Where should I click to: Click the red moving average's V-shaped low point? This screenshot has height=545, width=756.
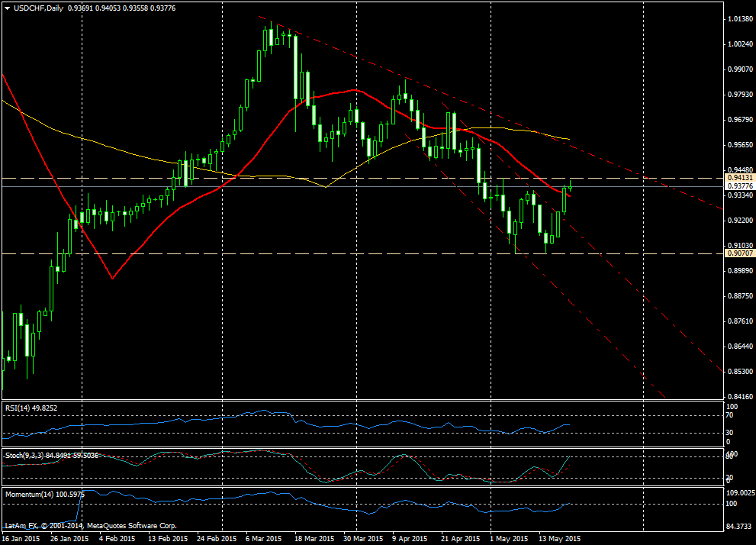click(x=112, y=279)
